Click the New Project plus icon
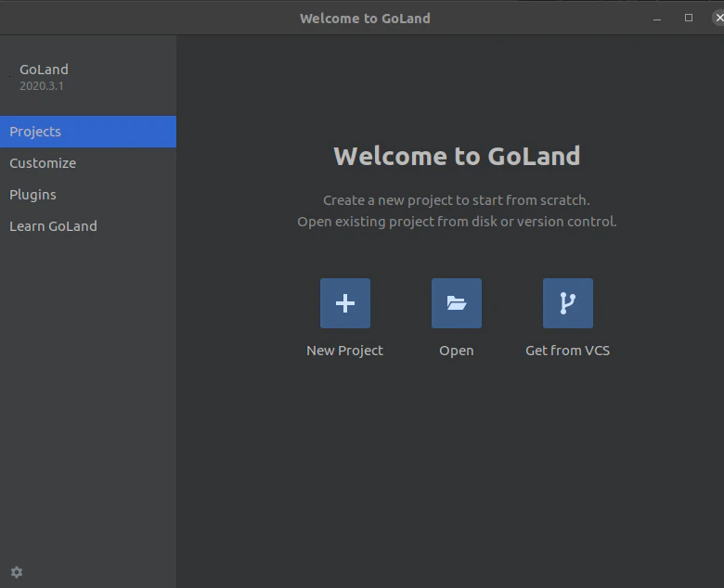 [x=345, y=303]
